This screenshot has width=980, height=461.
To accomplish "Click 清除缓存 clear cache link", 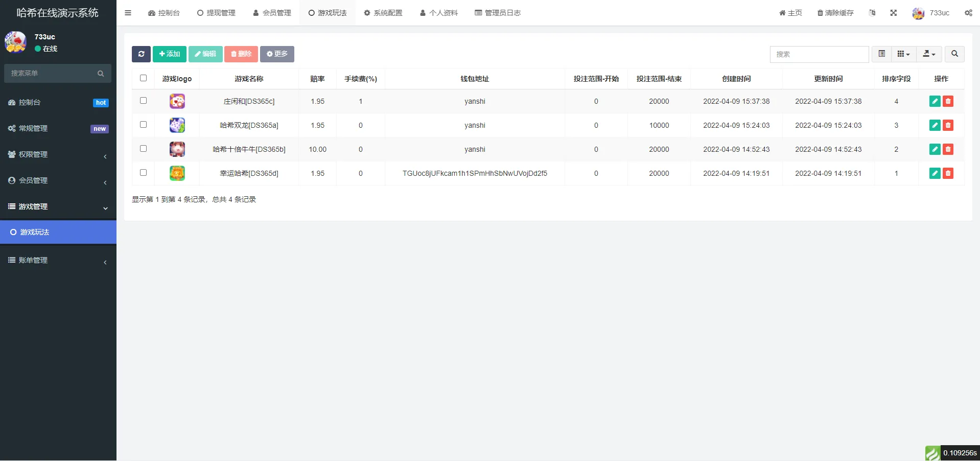I will point(835,13).
